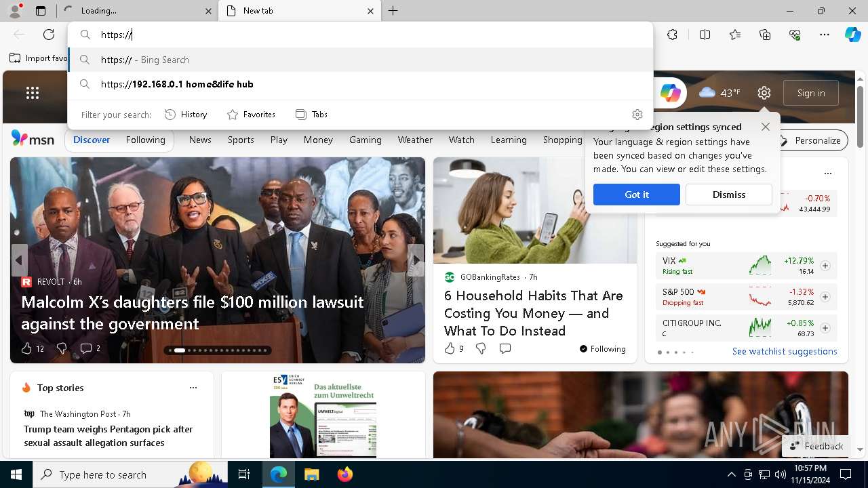Click the Got it button
This screenshot has height=488, width=868.
pos(636,195)
